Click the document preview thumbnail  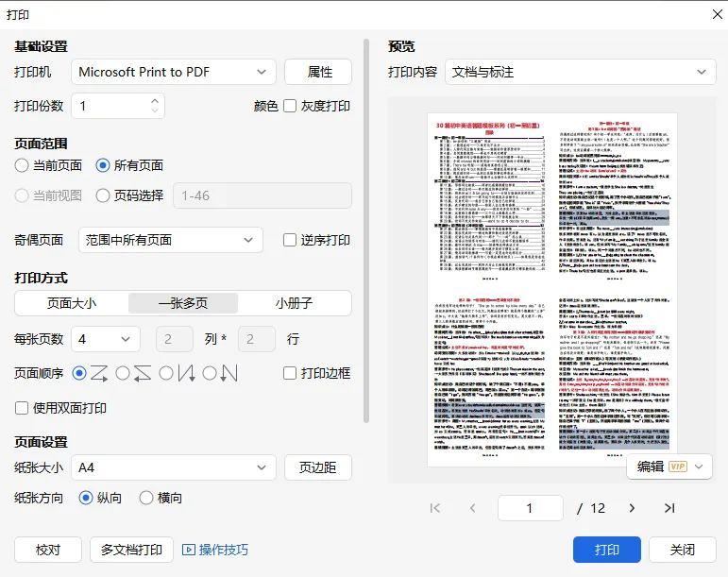pos(551,290)
